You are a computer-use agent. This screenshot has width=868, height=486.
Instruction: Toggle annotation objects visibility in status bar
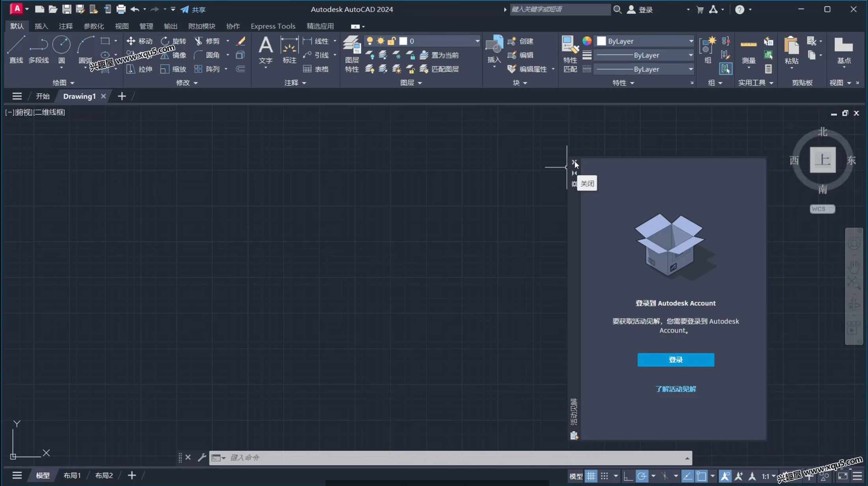[725, 476]
